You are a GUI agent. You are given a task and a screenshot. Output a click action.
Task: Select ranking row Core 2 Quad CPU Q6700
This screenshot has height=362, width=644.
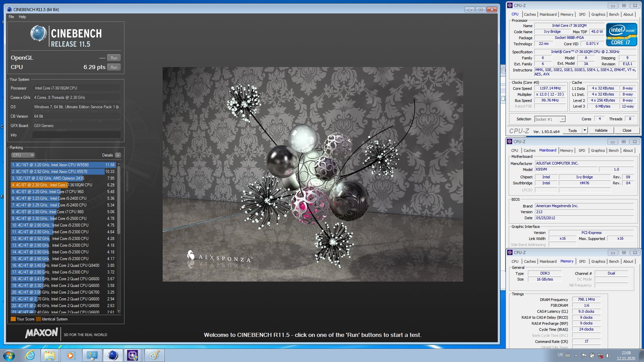point(63,292)
